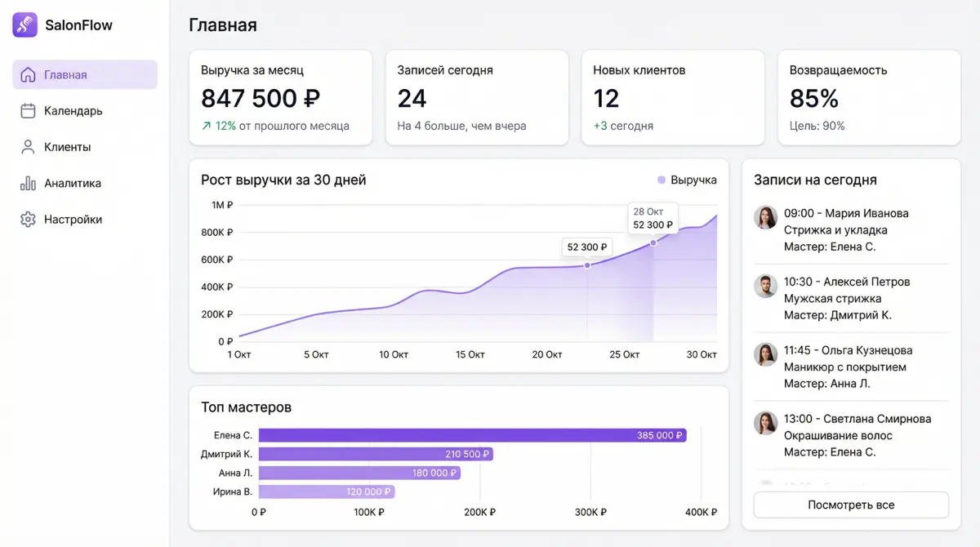
Task: Open the Настройки gear icon
Action: click(x=28, y=219)
